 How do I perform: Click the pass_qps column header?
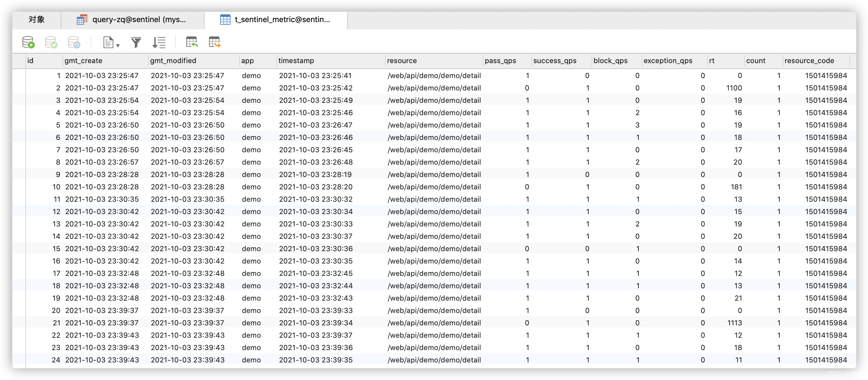pos(507,61)
